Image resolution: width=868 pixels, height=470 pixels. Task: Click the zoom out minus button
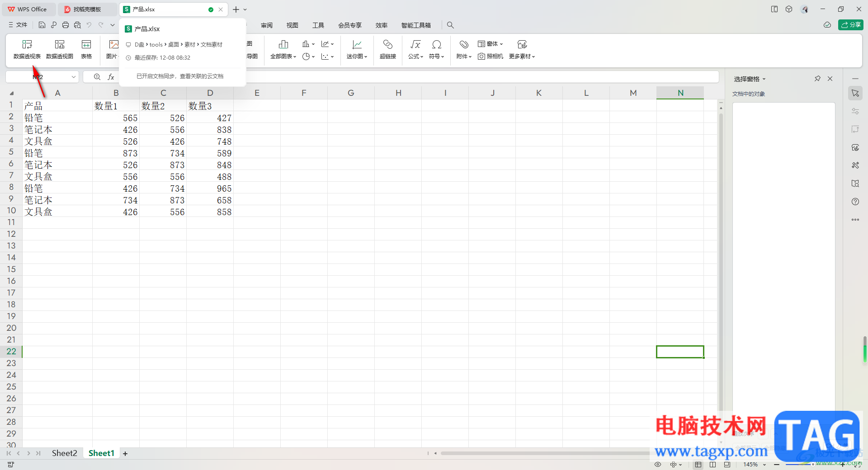click(x=777, y=464)
